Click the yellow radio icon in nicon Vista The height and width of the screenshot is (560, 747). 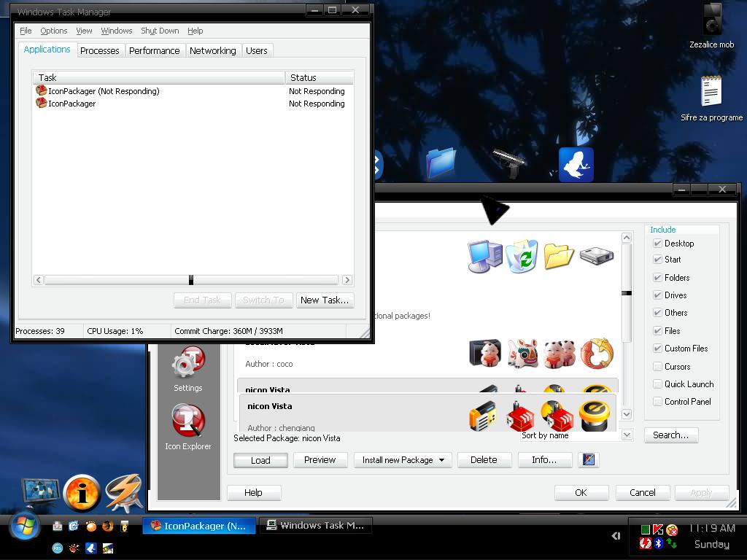tap(483, 416)
